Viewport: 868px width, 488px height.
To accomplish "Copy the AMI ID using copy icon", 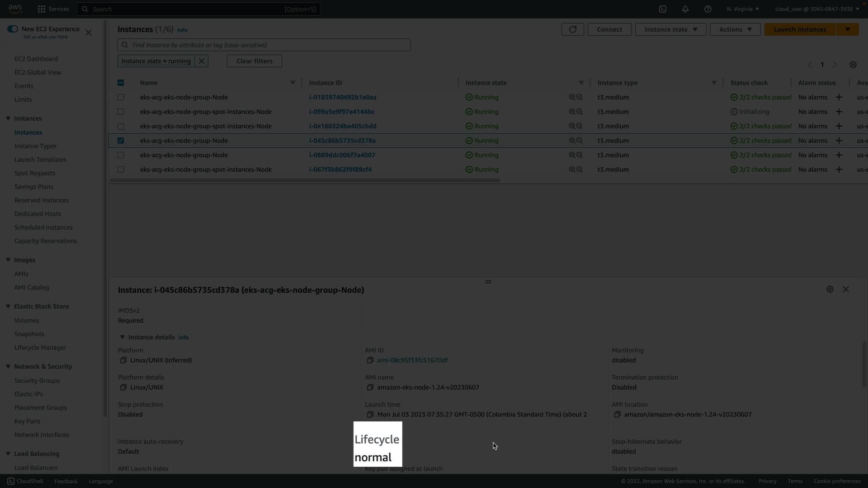I will [x=370, y=360].
